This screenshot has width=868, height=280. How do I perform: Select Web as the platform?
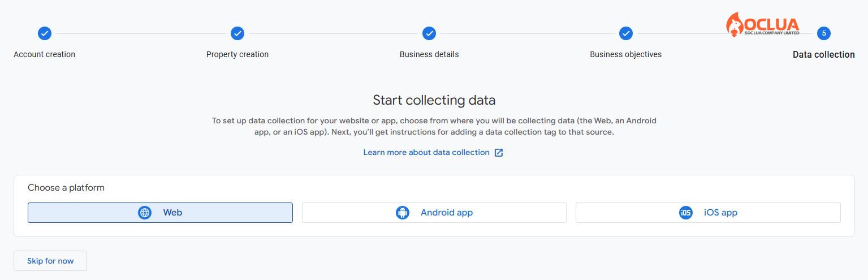pyautogui.click(x=160, y=213)
